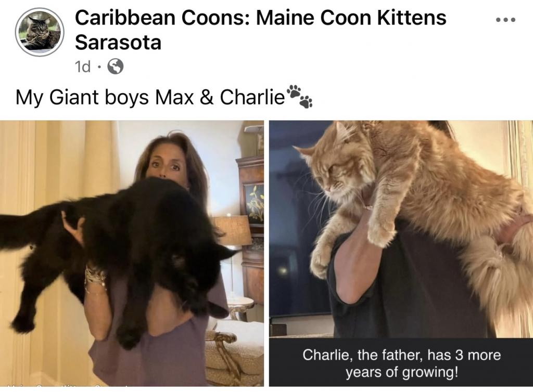Open the right photo of orange cat Charlie

click(x=401, y=253)
